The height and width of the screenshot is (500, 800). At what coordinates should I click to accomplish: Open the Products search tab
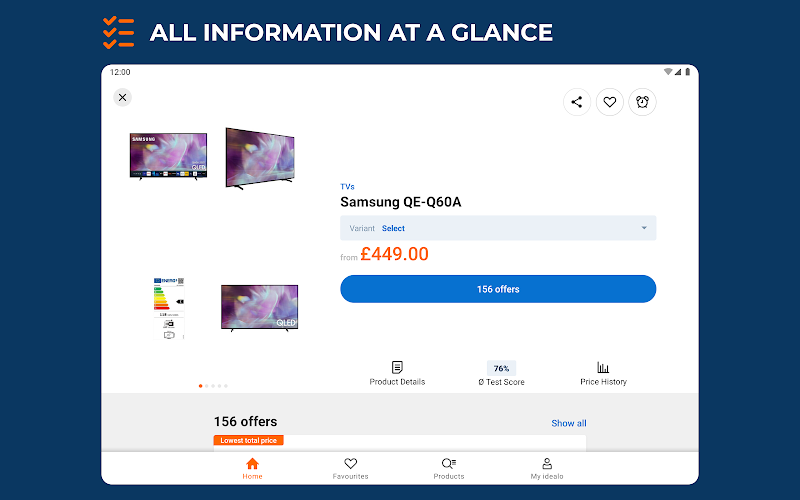pyautogui.click(x=449, y=468)
